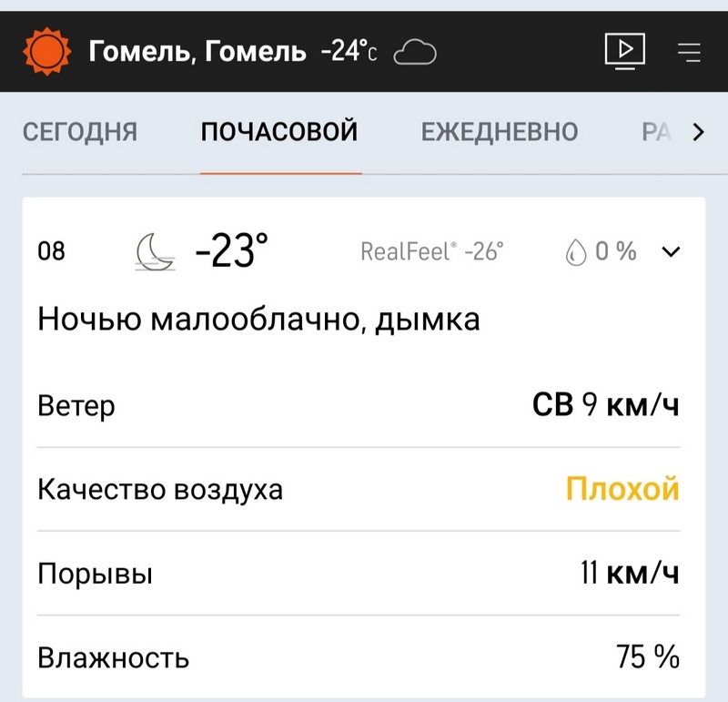This screenshot has height=702, width=728.
Task: Click the 75 % humidity value
Action: (x=648, y=656)
